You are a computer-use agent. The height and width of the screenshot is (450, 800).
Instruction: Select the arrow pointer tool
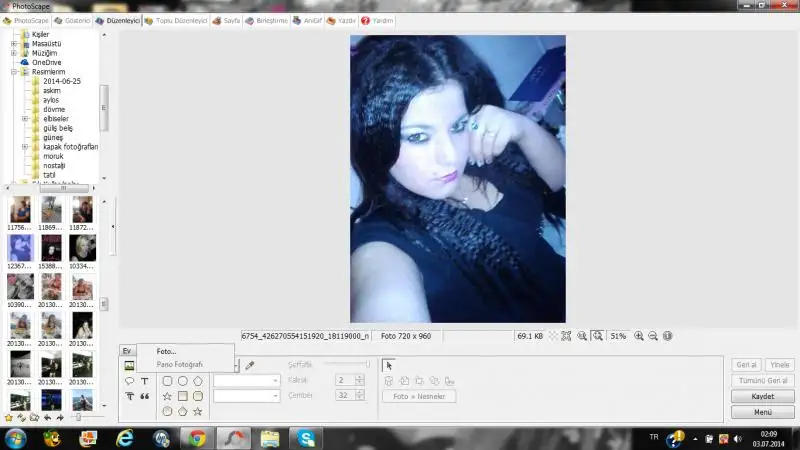(x=389, y=366)
